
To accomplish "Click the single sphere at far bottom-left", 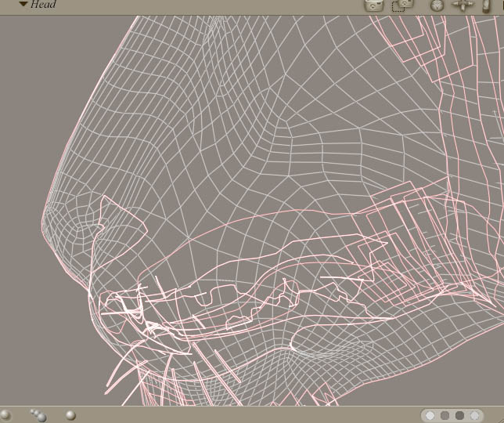I will pos(6,415).
